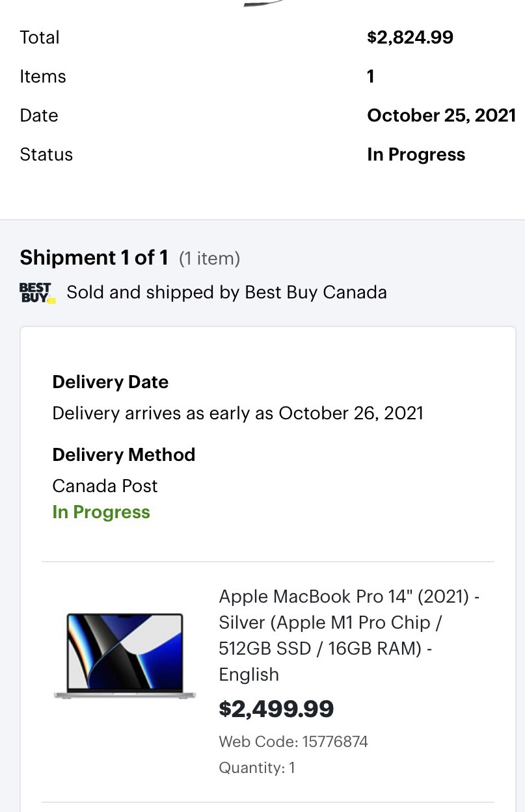Open the MacBook Pro product thumbnail
Viewport: 525px width, 812px height.
point(125,655)
